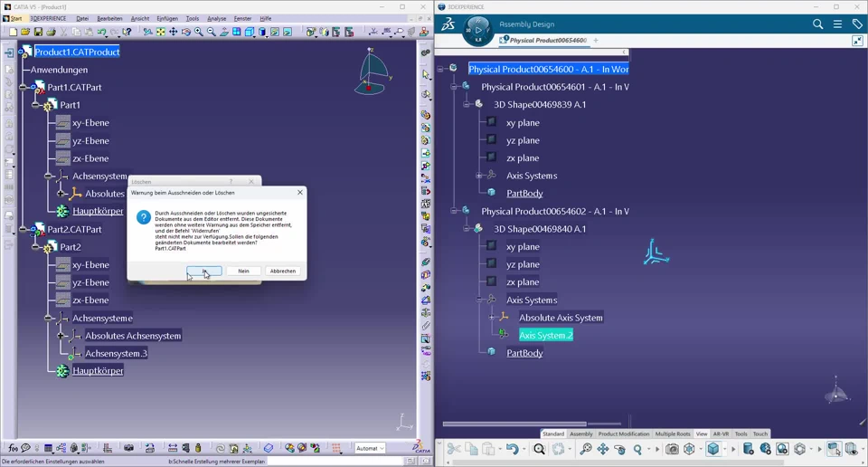The height and width of the screenshot is (467, 868).
Task: Click Abbrechen in the warning dialog
Action: (283, 271)
